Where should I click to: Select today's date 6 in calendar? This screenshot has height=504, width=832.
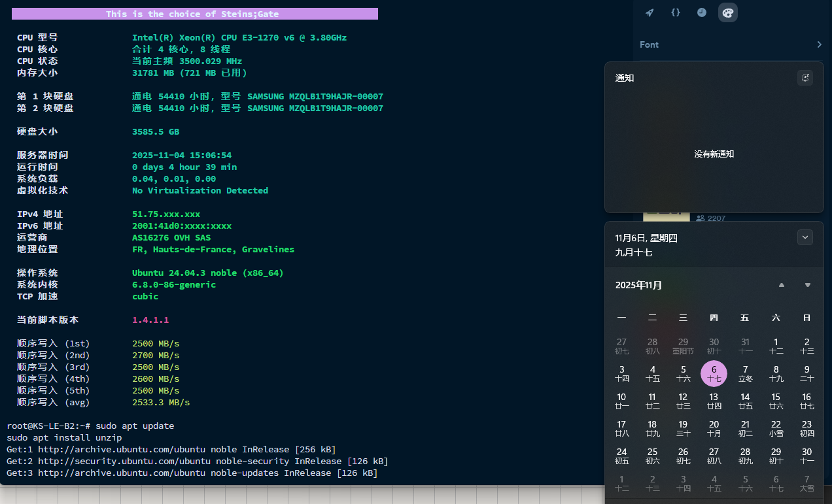(x=714, y=373)
